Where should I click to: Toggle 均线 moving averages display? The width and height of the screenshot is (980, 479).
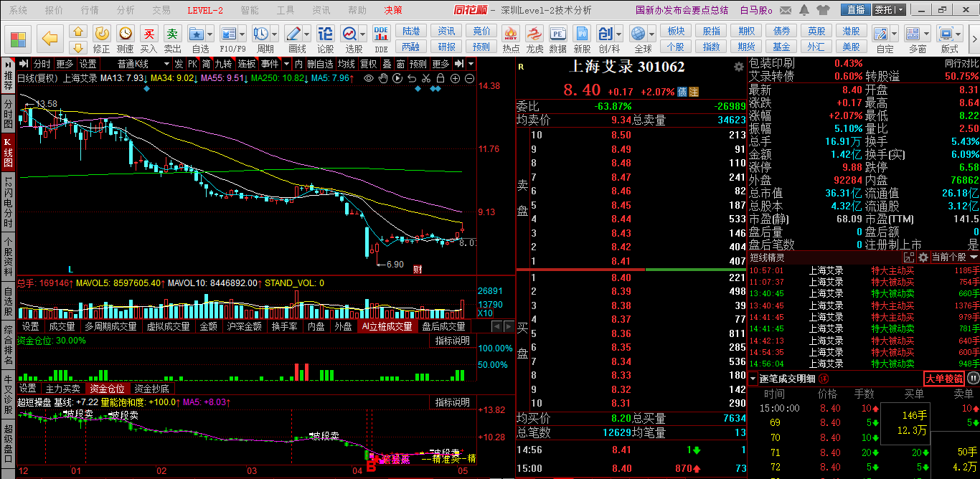coord(347,64)
